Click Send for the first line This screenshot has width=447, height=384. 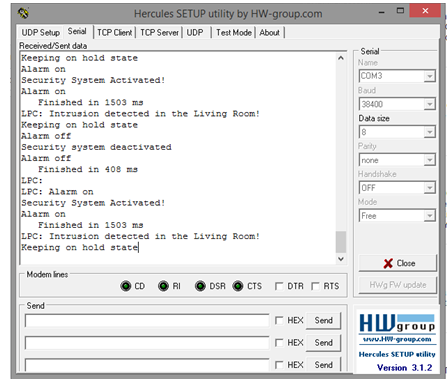[x=323, y=320]
